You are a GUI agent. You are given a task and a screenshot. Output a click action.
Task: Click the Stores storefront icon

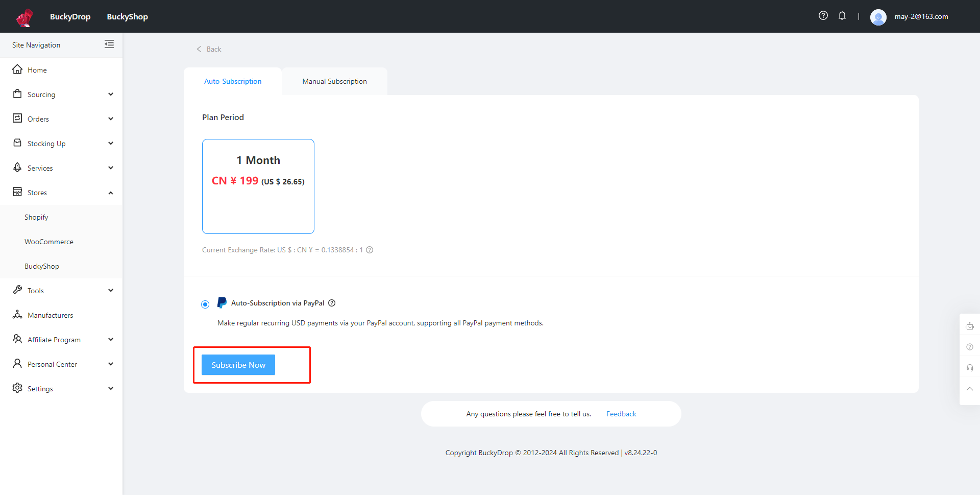click(x=17, y=192)
